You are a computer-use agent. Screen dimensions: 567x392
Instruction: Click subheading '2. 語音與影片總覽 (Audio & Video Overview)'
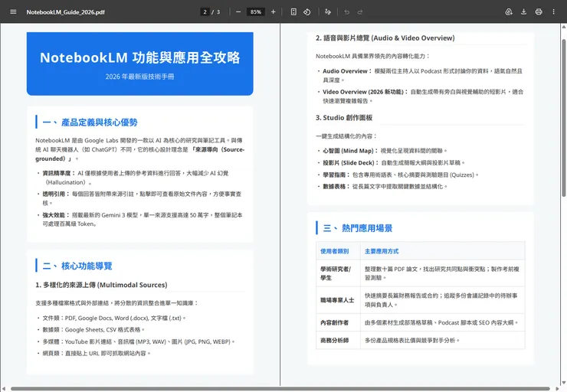coord(385,38)
